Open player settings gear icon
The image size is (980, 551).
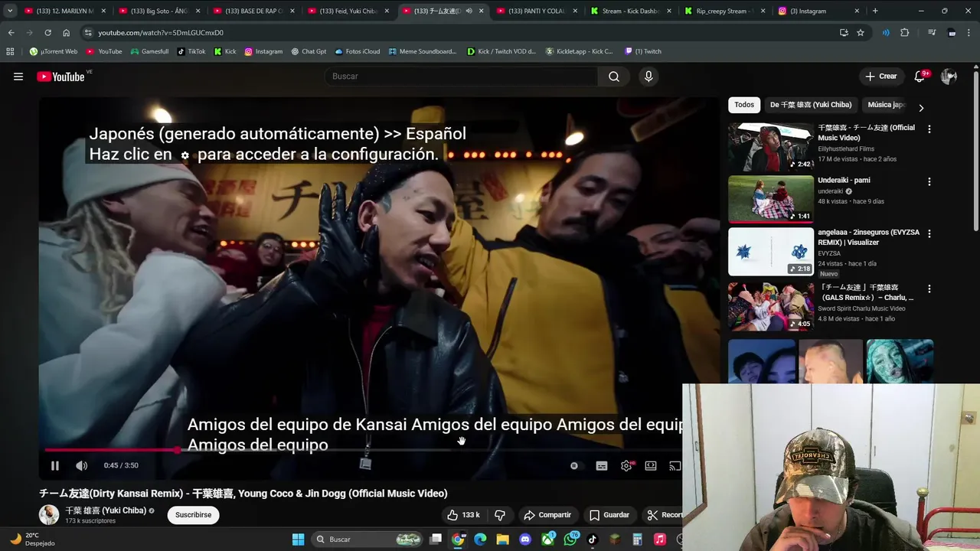point(626,465)
